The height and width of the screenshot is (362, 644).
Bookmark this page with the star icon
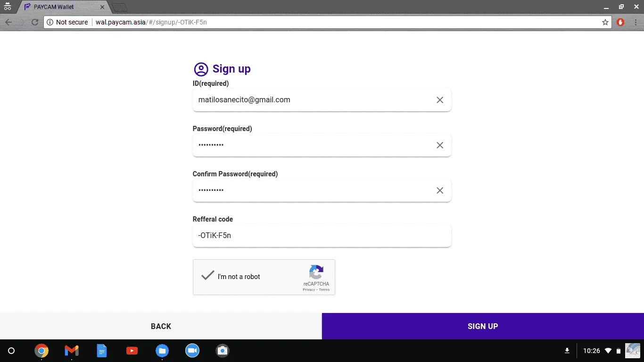(605, 22)
